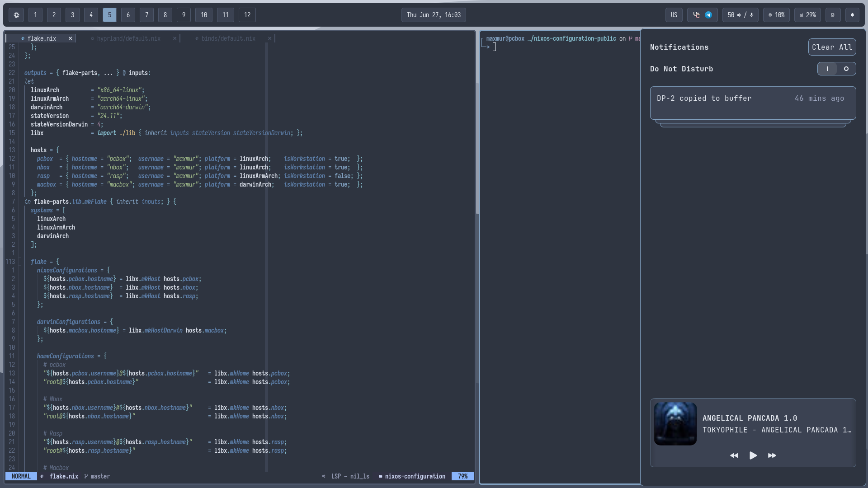Click the US keyboard layout indicator
868x488 pixels.
674,15
